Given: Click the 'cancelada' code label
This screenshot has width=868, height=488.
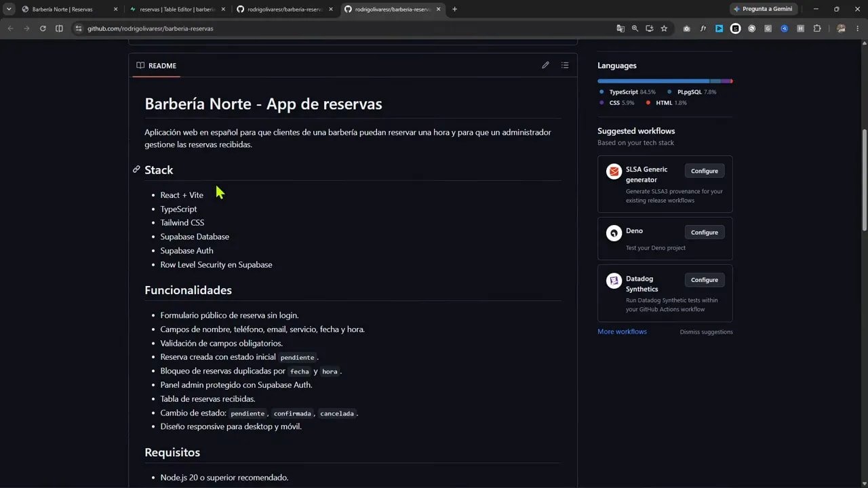Looking at the screenshot, I should 337,413.
